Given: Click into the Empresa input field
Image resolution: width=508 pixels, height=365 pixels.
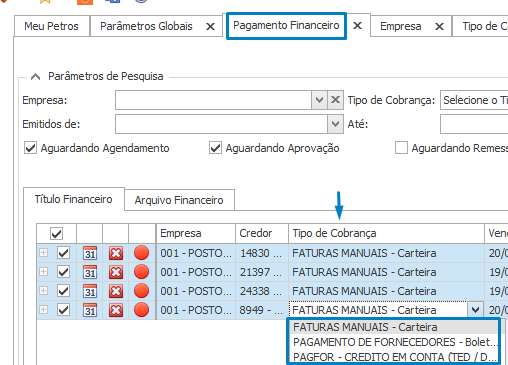Looking at the screenshot, I should [x=213, y=100].
